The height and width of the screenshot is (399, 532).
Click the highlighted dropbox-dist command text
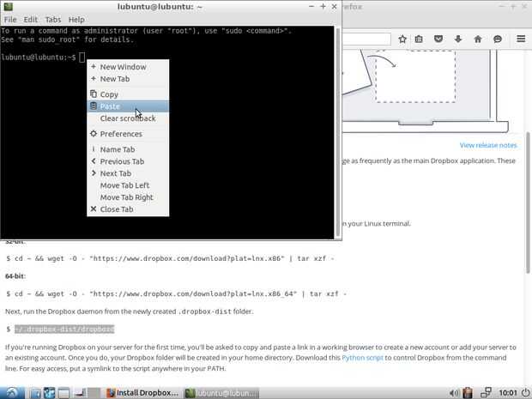[64, 329]
